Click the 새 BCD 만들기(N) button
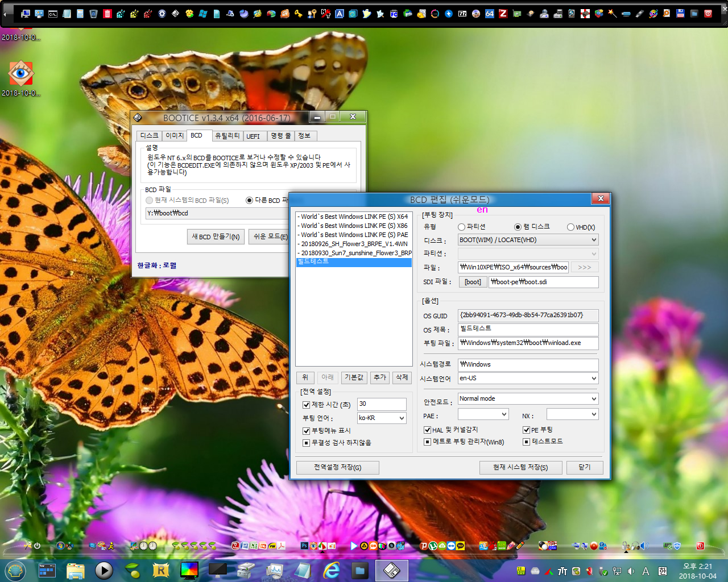Image resolution: width=728 pixels, height=582 pixels. pos(216,236)
